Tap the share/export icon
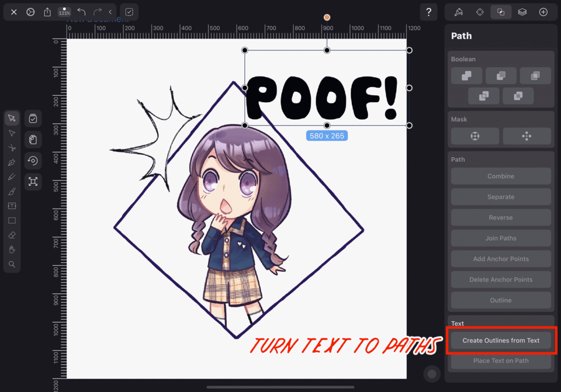 pos(47,12)
